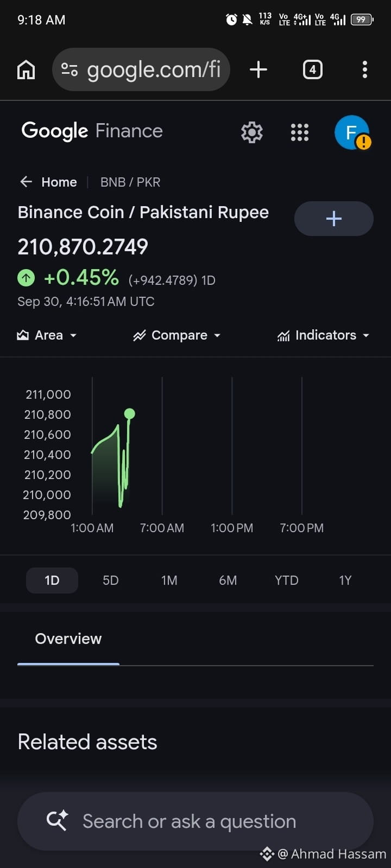Expand the Indicators dropdown
The width and height of the screenshot is (391, 868).
[323, 335]
